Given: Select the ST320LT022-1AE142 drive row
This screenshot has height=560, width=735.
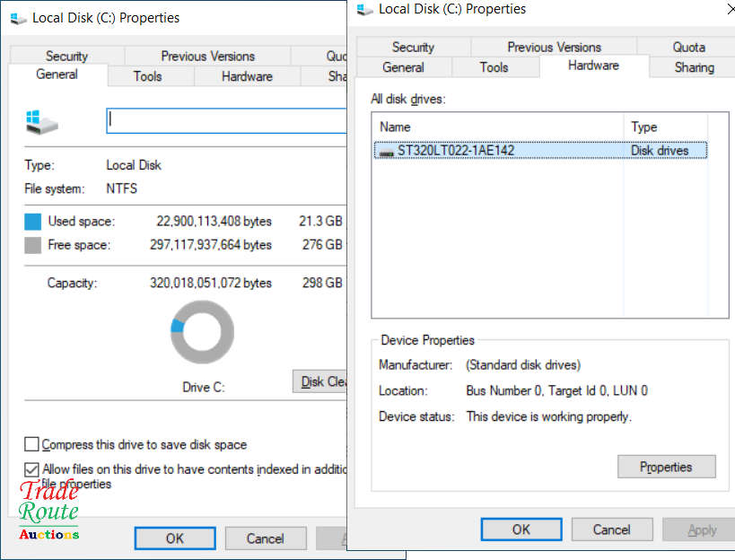Looking at the screenshot, I should pos(501,151).
